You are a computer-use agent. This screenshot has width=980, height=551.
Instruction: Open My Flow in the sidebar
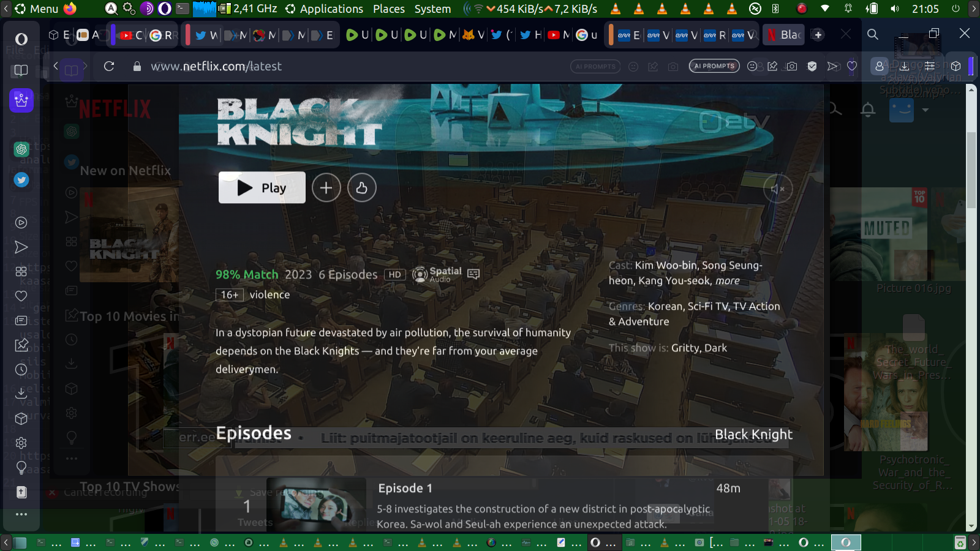tap(21, 247)
